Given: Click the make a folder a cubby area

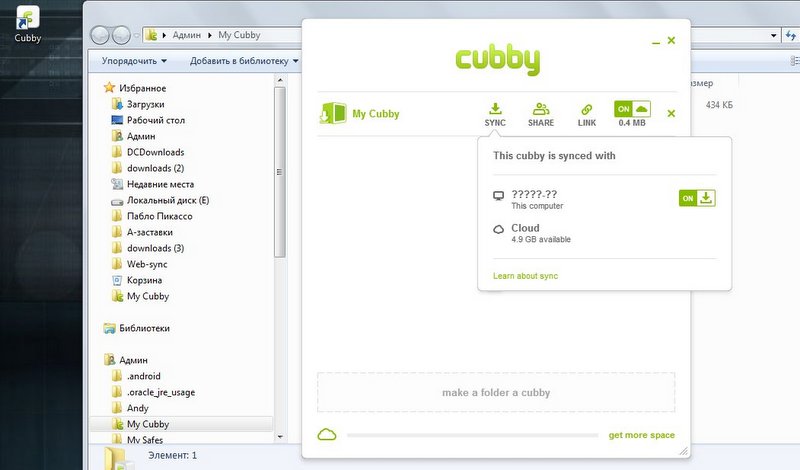Looking at the screenshot, I should click(496, 392).
